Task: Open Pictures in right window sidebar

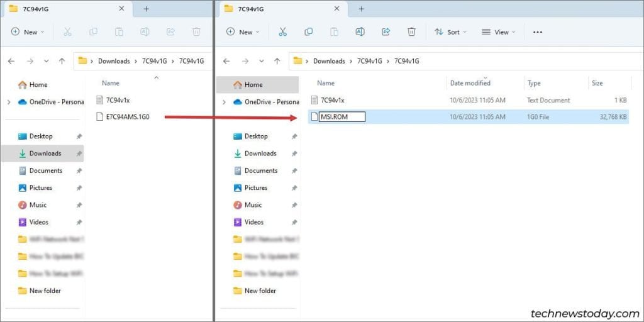Action: pos(255,187)
